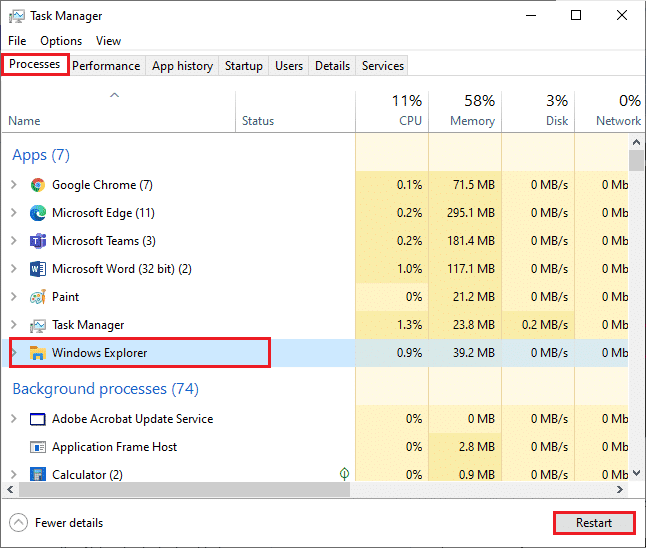The width and height of the screenshot is (646, 548).
Task: Click the 1.3% CPU cell
Action: (392, 325)
